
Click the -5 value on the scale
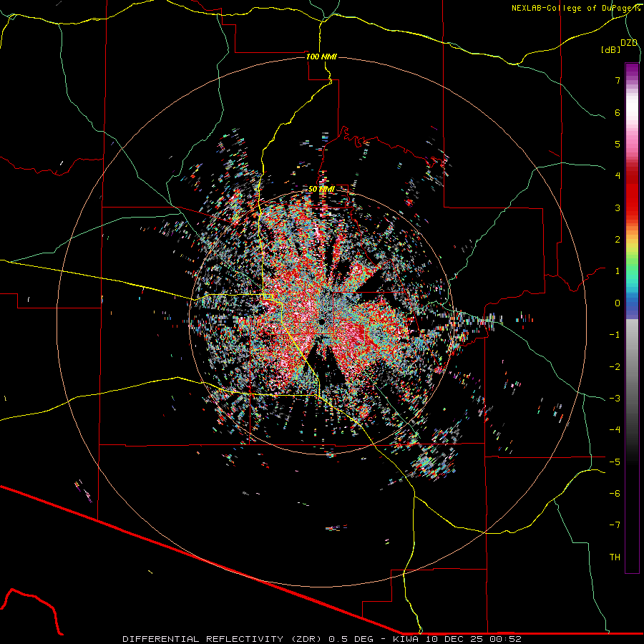pos(615,462)
